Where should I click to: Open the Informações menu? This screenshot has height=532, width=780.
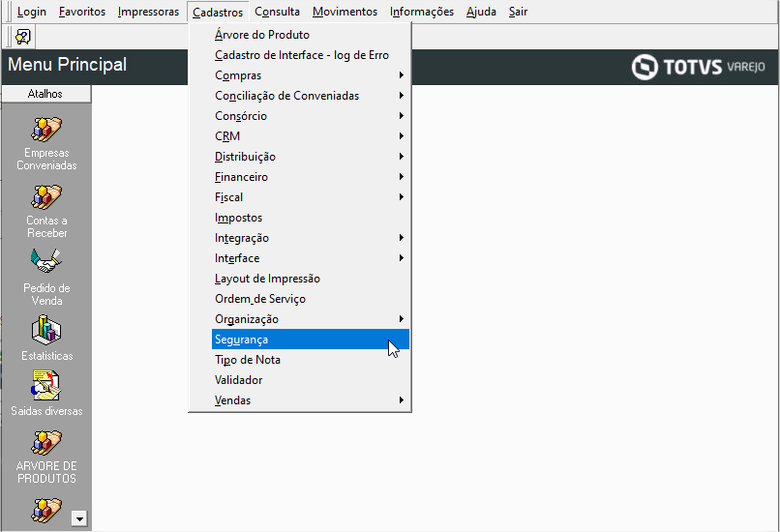[422, 12]
